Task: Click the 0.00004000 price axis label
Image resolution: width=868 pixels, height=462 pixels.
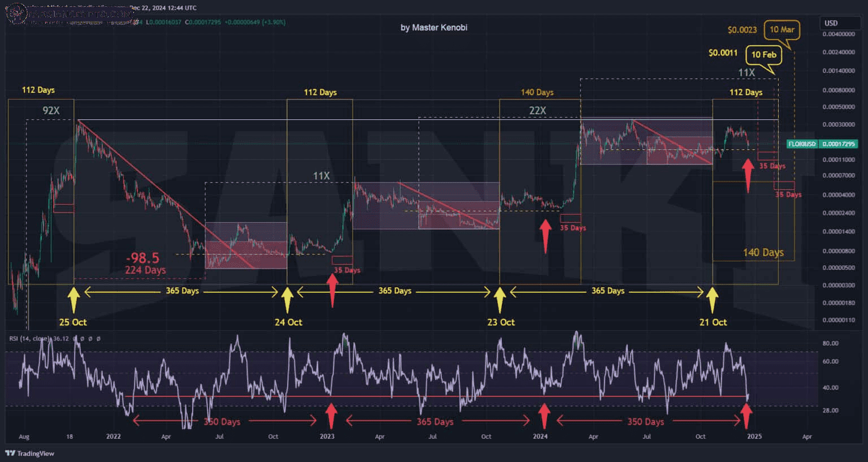Action: pyautogui.click(x=839, y=195)
